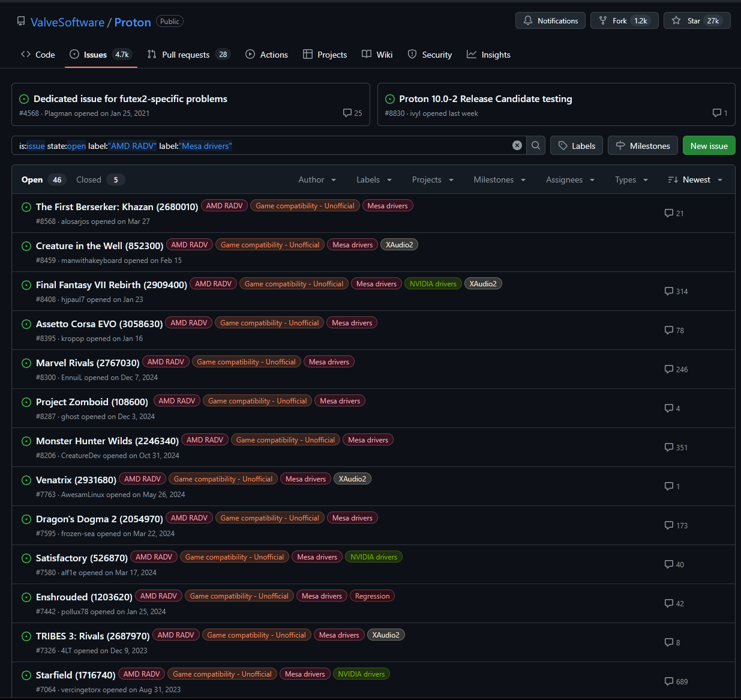
Task: Open author manwithakeyboard link
Action: (x=92, y=261)
